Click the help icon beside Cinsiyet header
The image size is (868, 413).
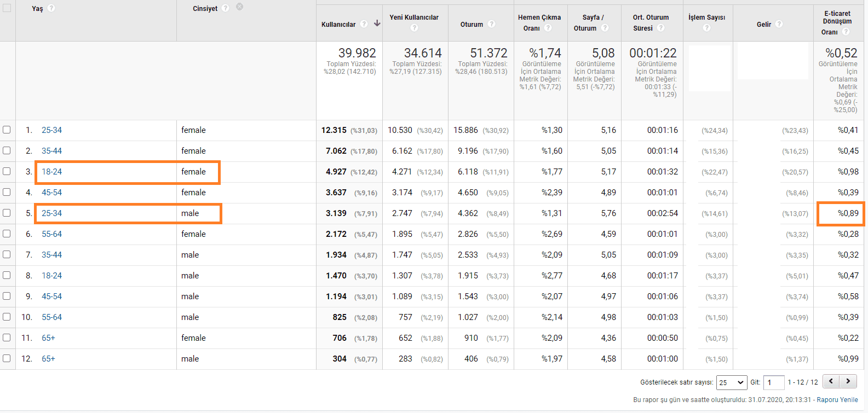225,8
